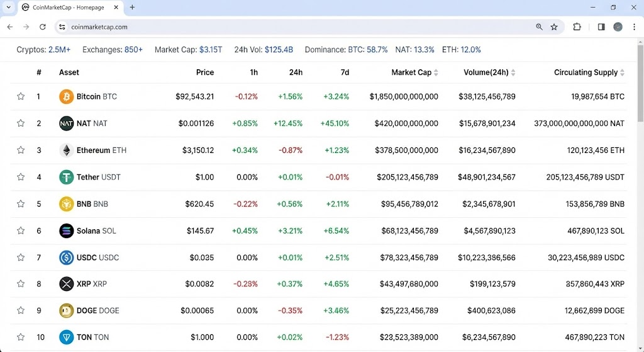Click NAT 7d change +45.10%
The image size is (644, 352).
335,123
